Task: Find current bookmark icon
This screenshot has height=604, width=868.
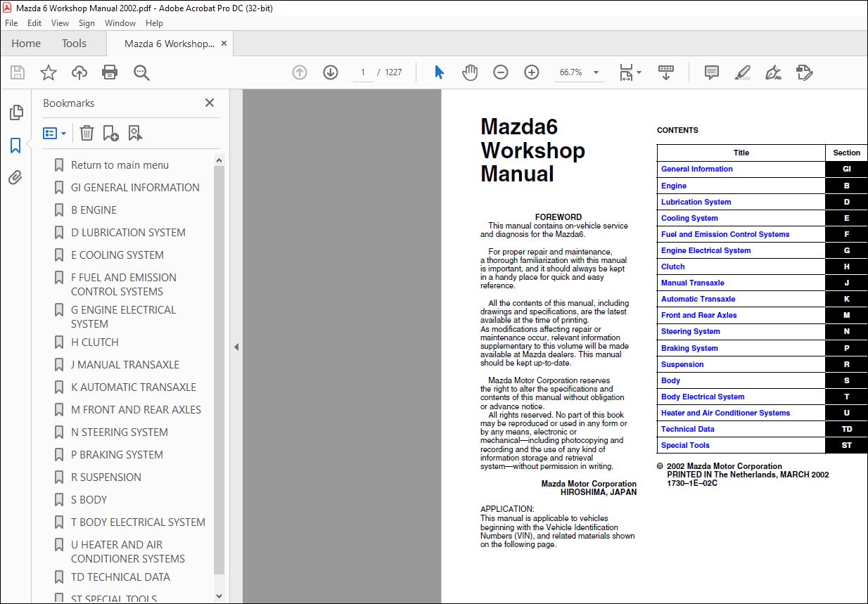Action: 135,133
